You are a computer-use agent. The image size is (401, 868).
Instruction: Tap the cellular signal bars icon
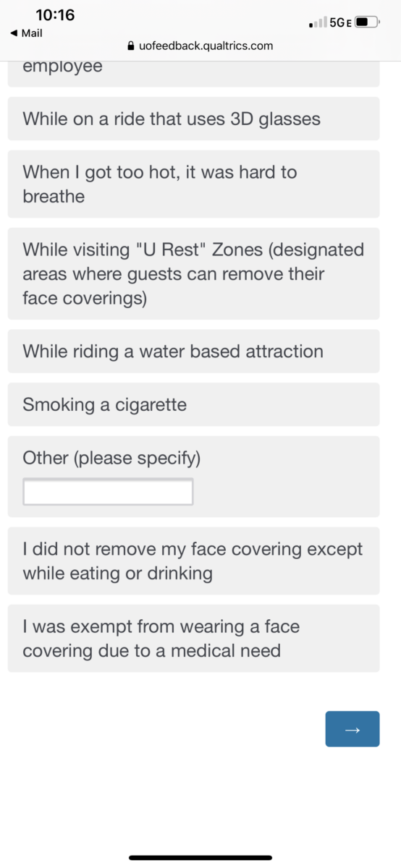tap(317, 23)
